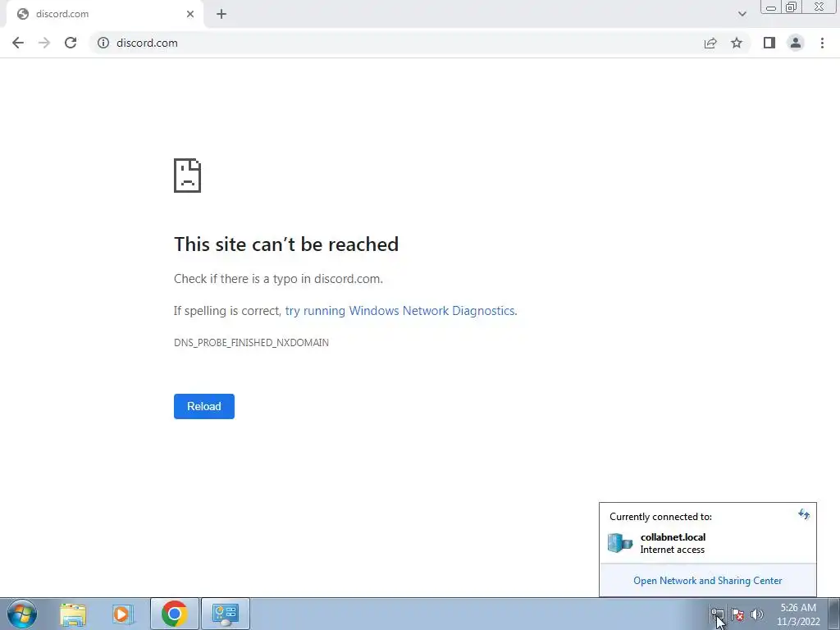The height and width of the screenshot is (630, 840).
Task: Switch to Google Chrome taskbar button
Action: point(175,614)
